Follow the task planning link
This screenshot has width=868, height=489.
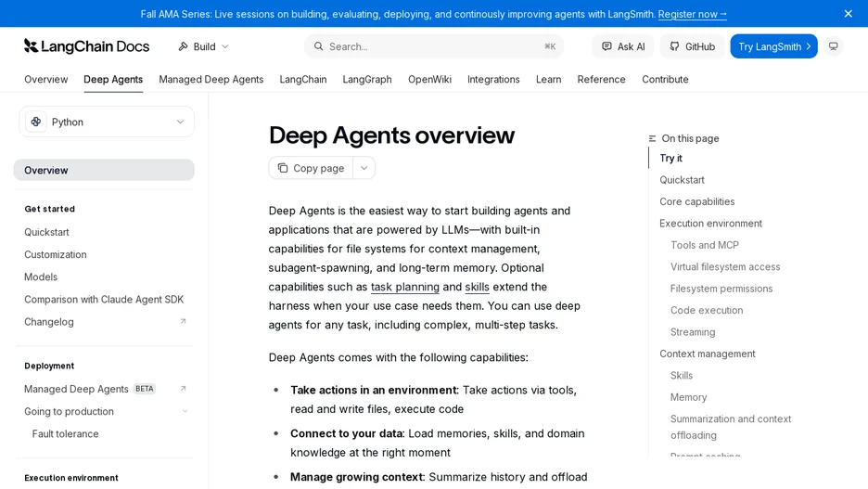coord(404,287)
